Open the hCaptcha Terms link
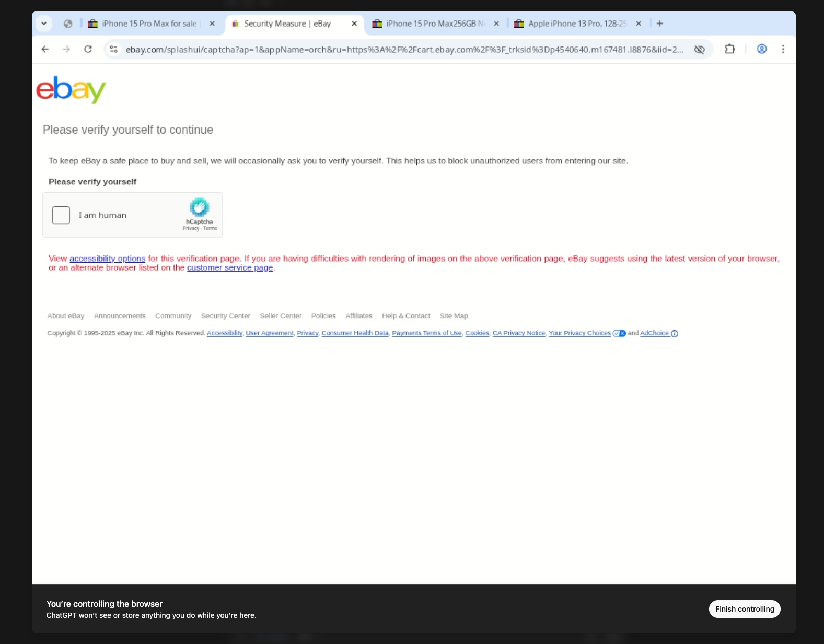Image resolution: width=824 pixels, height=644 pixels. coord(210,228)
